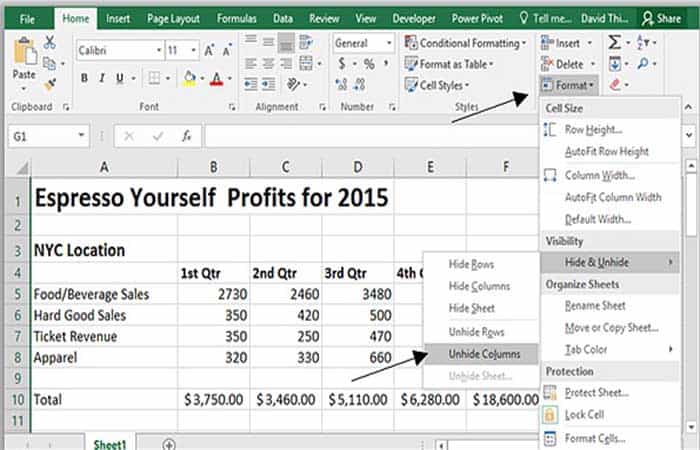The image size is (700, 450).
Task: Click the Clear eraser icon
Action: tap(615, 84)
